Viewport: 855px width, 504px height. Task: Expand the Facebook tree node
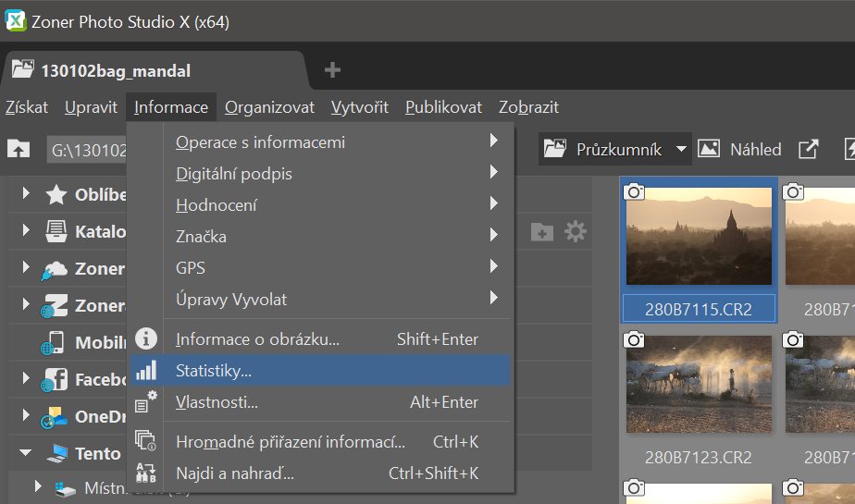pyautogui.click(x=26, y=378)
